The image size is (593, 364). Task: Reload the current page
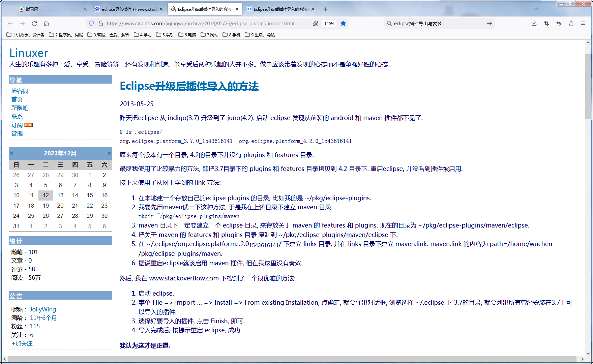[x=34, y=23]
